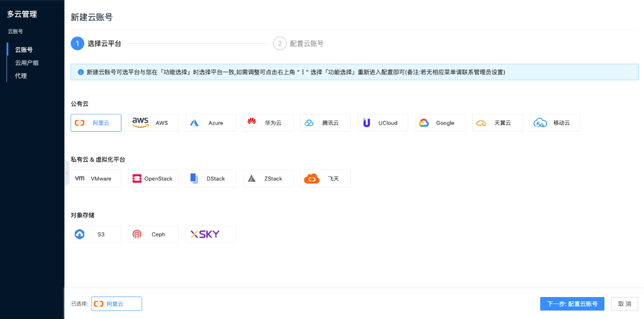This screenshot has width=644, height=319.
Task: Cancel with the 取消 button
Action: click(625, 303)
